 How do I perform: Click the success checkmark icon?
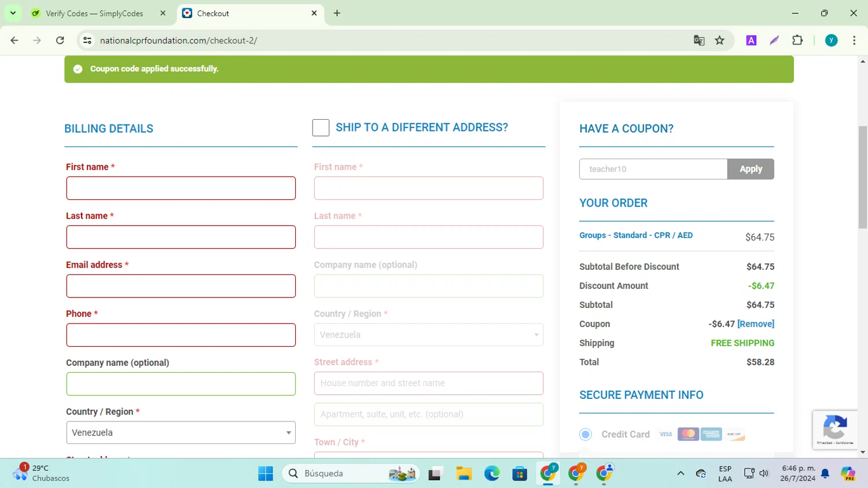(x=78, y=69)
